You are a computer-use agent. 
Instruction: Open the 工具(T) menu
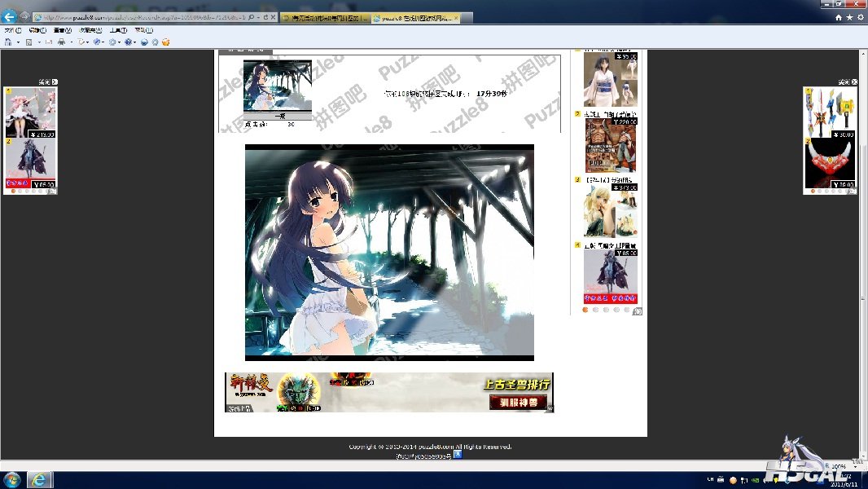coord(118,30)
